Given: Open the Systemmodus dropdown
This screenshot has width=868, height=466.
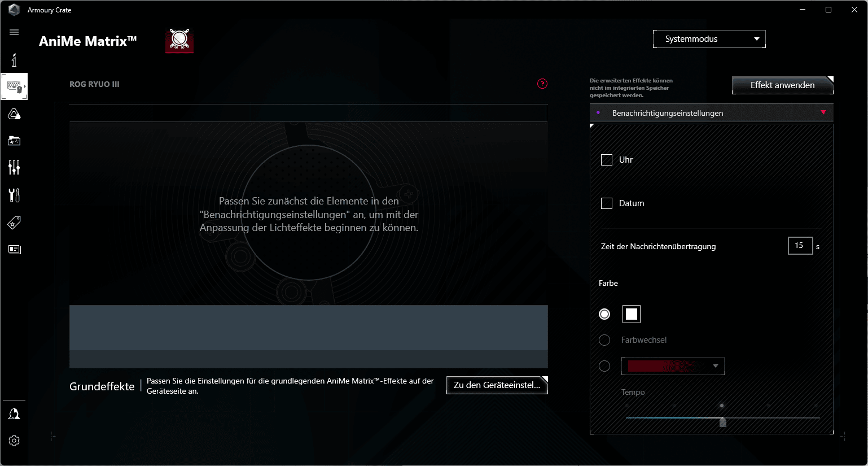Looking at the screenshot, I should click(x=709, y=39).
